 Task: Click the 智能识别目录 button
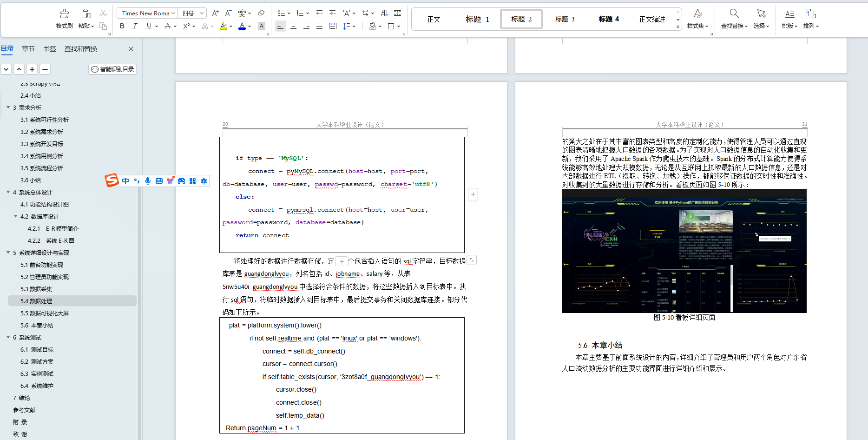click(112, 69)
